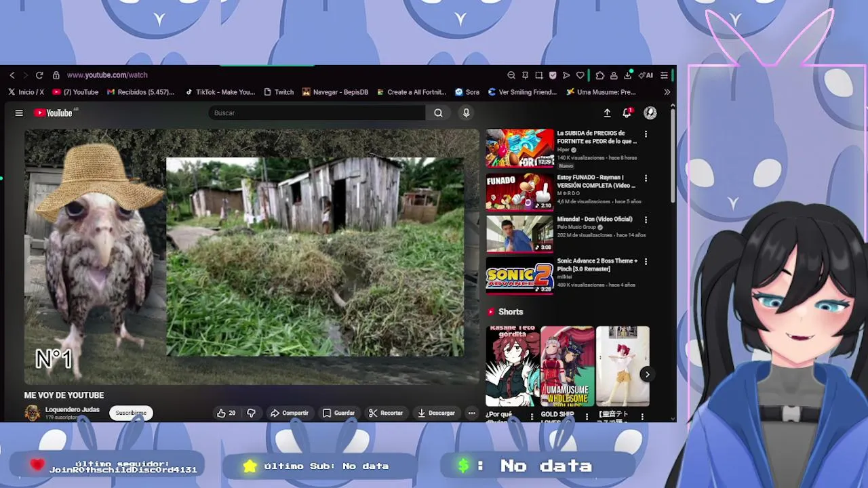The height and width of the screenshot is (488, 868).
Task: Open Loquendero Judas channel avatar
Action: click(33, 413)
